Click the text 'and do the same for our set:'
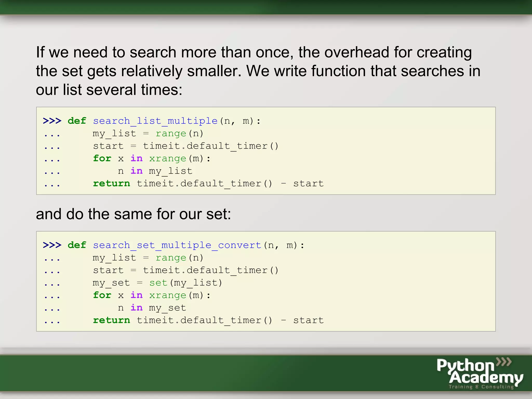532x399 pixels. coord(133,214)
